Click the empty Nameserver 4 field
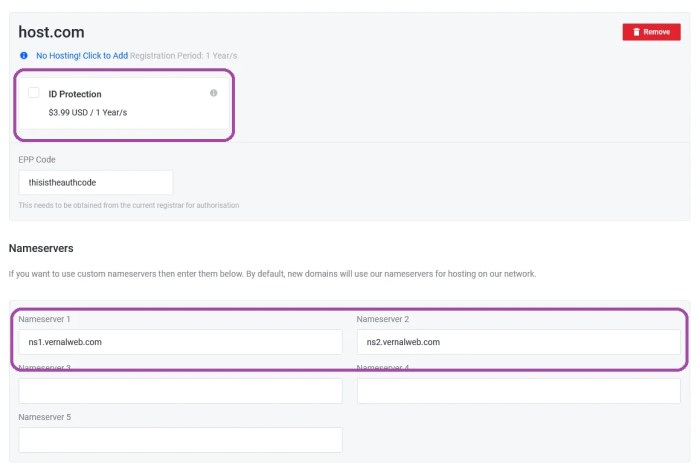The image size is (700, 472). pyautogui.click(x=518, y=391)
